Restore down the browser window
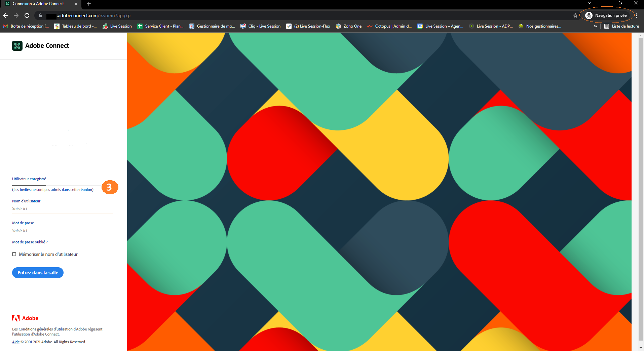This screenshot has height=351, width=644. click(x=620, y=3)
